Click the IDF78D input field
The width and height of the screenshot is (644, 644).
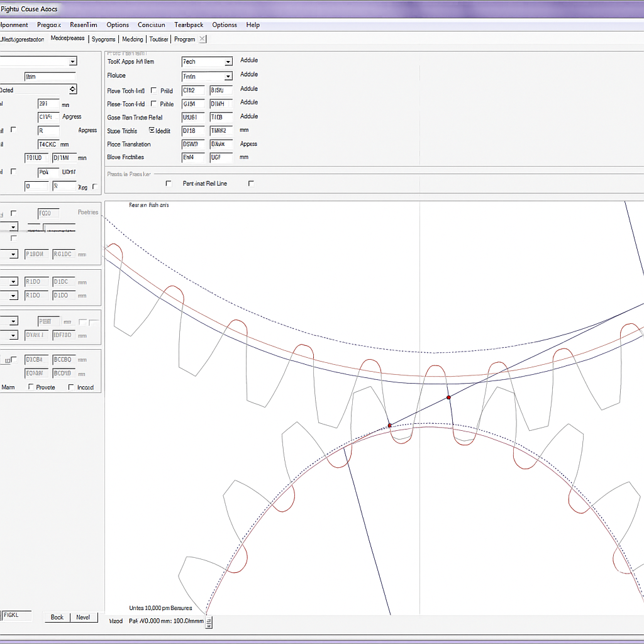click(64, 335)
